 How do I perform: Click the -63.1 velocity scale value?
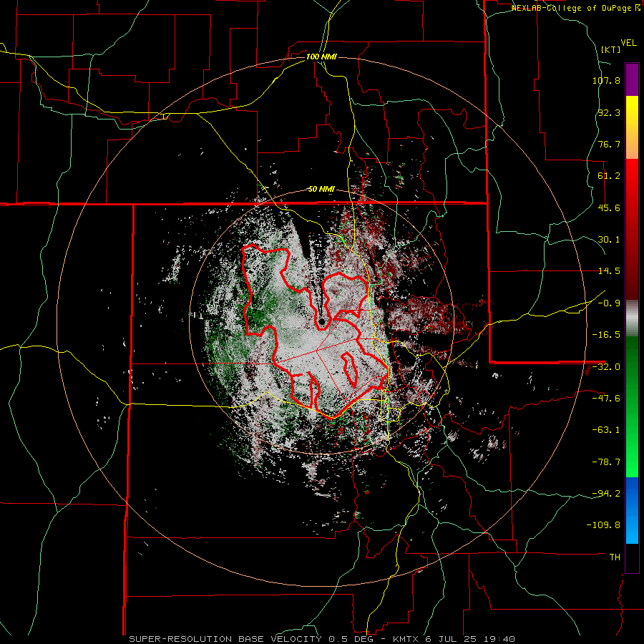606,430
